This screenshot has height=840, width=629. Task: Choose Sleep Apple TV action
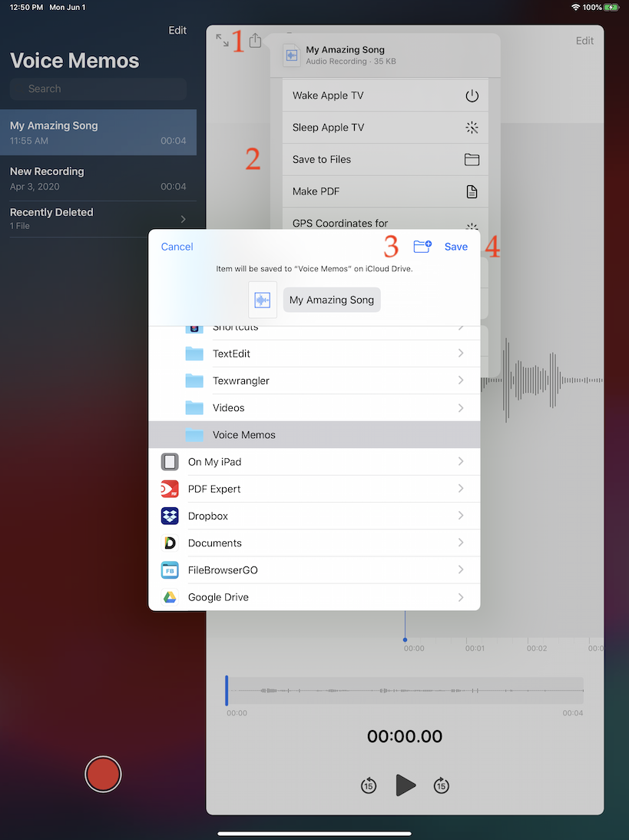[x=386, y=128]
